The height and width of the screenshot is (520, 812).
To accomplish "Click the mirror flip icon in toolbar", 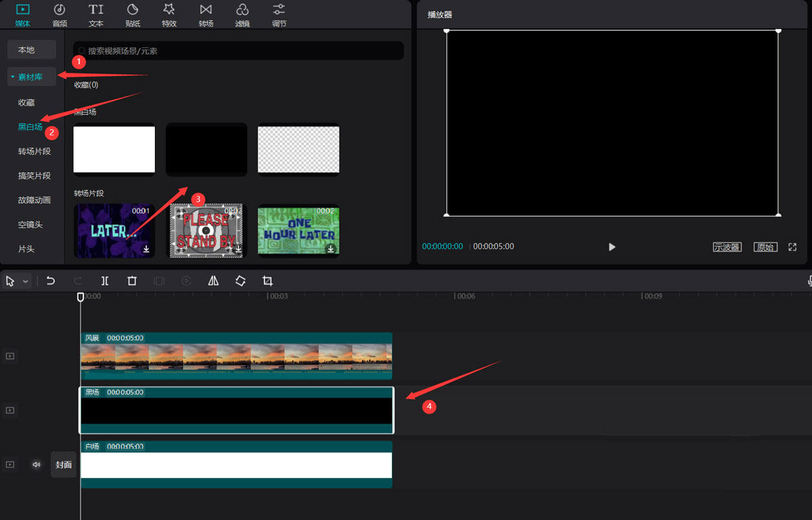I will pyautogui.click(x=213, y=281).
